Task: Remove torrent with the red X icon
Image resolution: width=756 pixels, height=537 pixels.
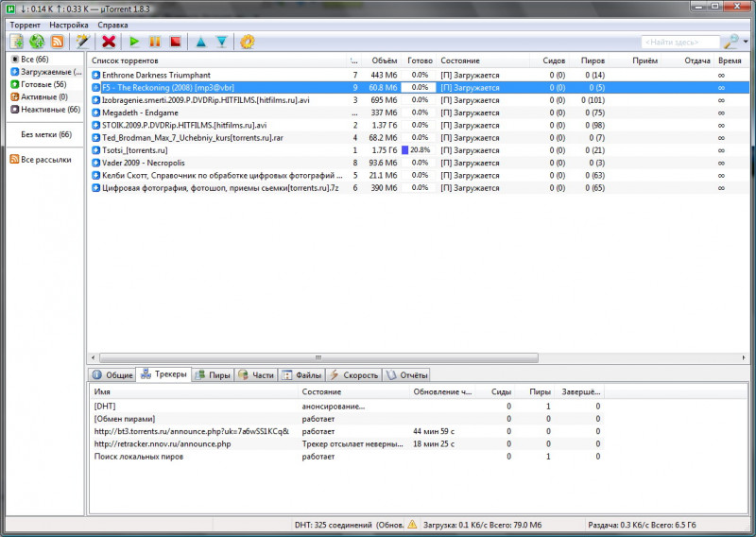Action: pos(109,42)
